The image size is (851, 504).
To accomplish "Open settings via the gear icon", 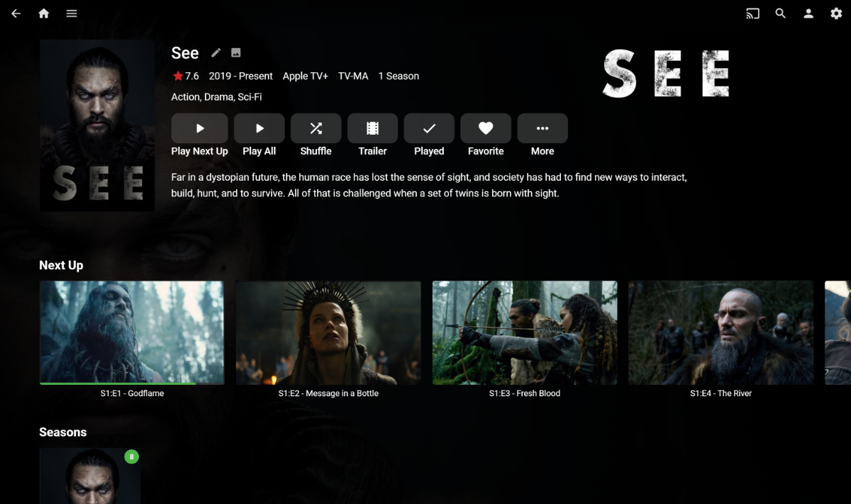I will pos(836,13).
